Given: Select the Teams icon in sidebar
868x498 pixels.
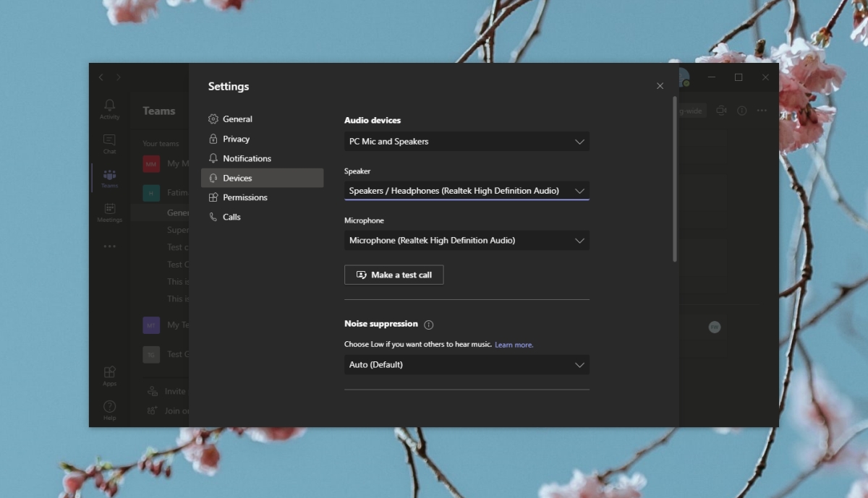Looking at the screenshot, I should click(x=109, y=178).
